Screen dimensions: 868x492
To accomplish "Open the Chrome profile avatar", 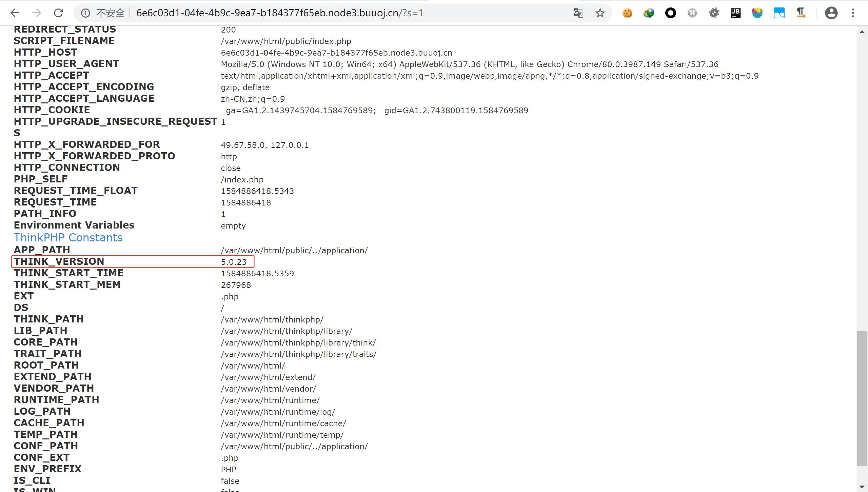I will [x=831, y=13].
